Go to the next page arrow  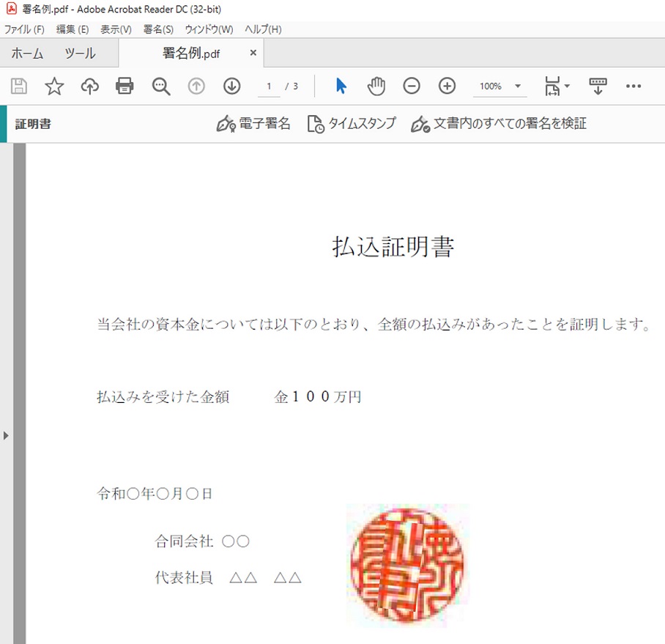click(232, 86)
